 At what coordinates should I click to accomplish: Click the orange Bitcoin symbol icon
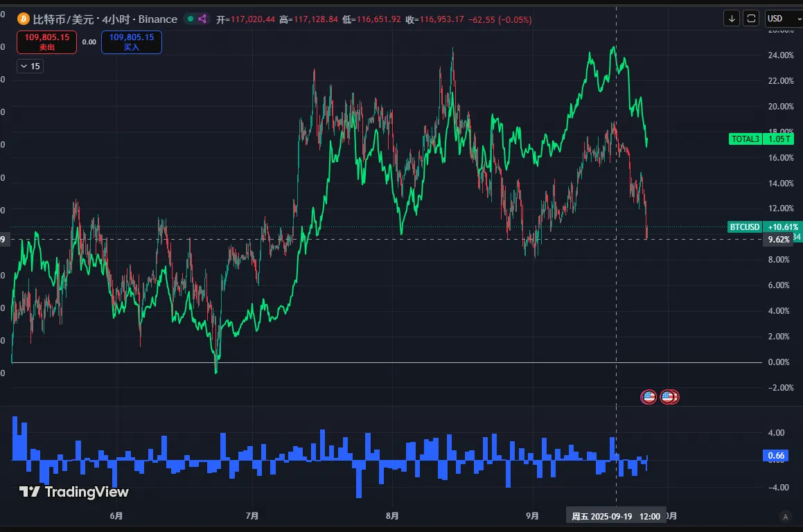tap(23, 19)
